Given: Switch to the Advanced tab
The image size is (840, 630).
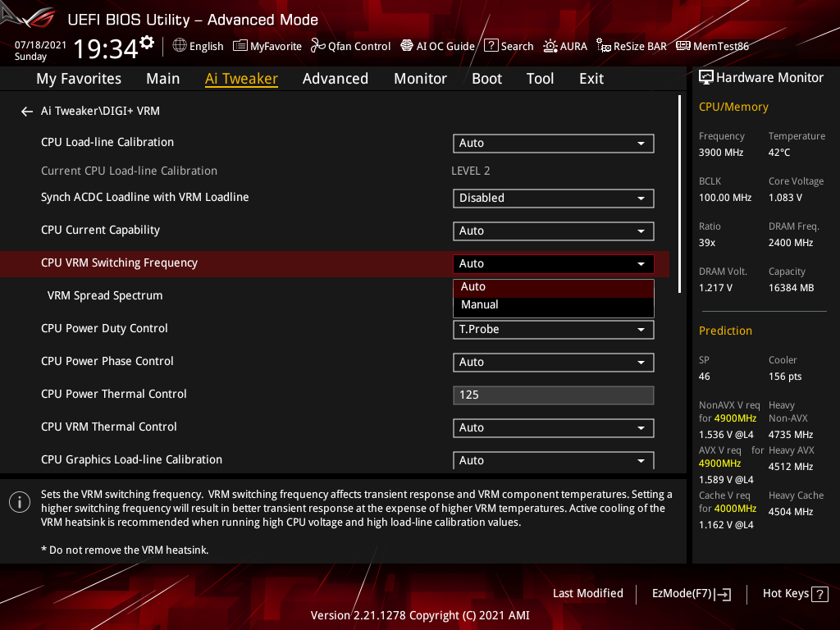Looking at the screenshot, I should 336,78.
